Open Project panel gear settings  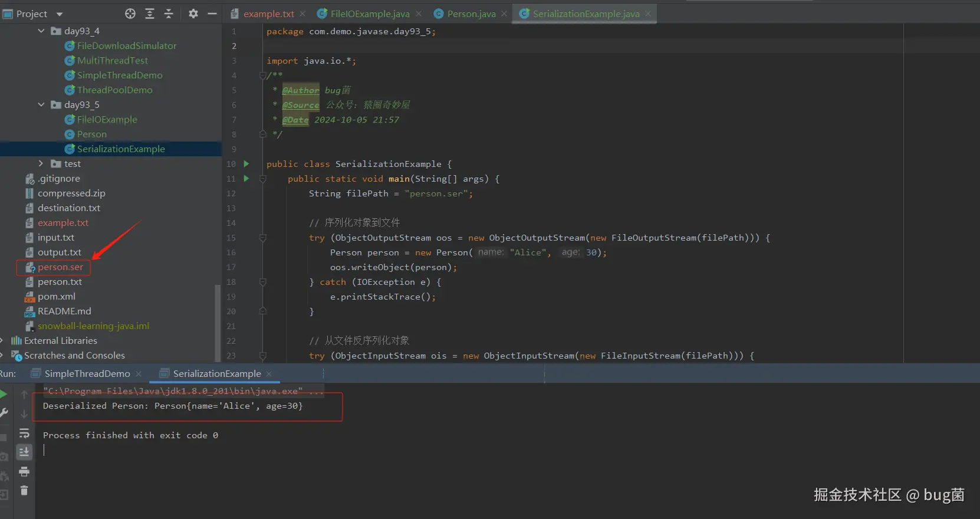pyautogui.click(x=193, y=14)
